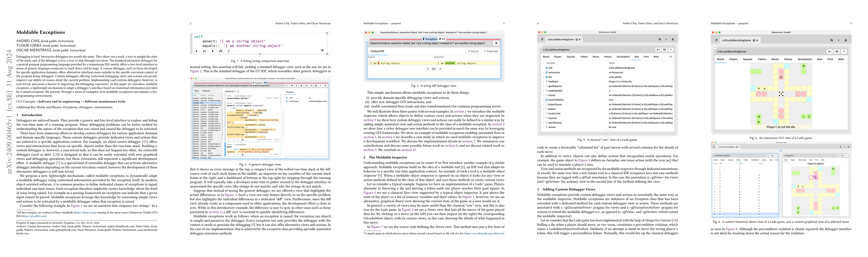Select the GT toggle in Fig. 3

point(442,39)
